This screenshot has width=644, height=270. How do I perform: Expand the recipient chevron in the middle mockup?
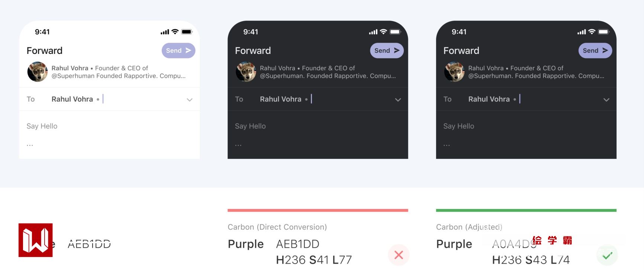coord(398,100)
